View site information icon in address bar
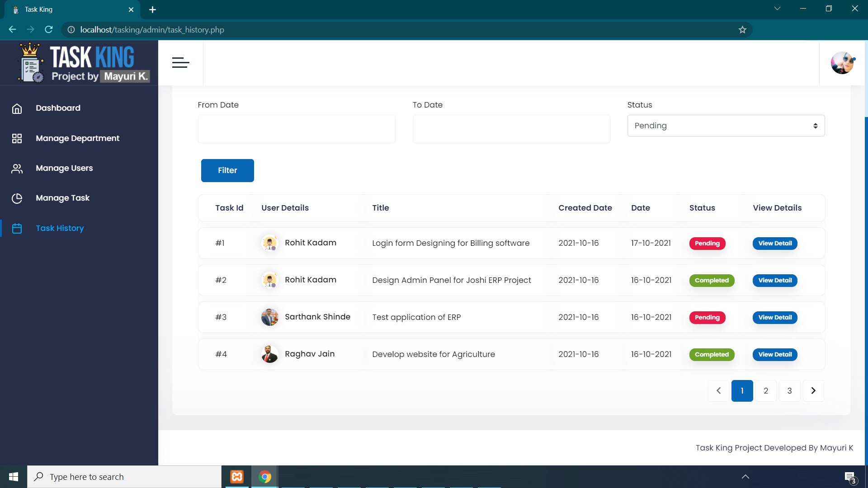This screenshot has width=868, height=488. [71, 30]
